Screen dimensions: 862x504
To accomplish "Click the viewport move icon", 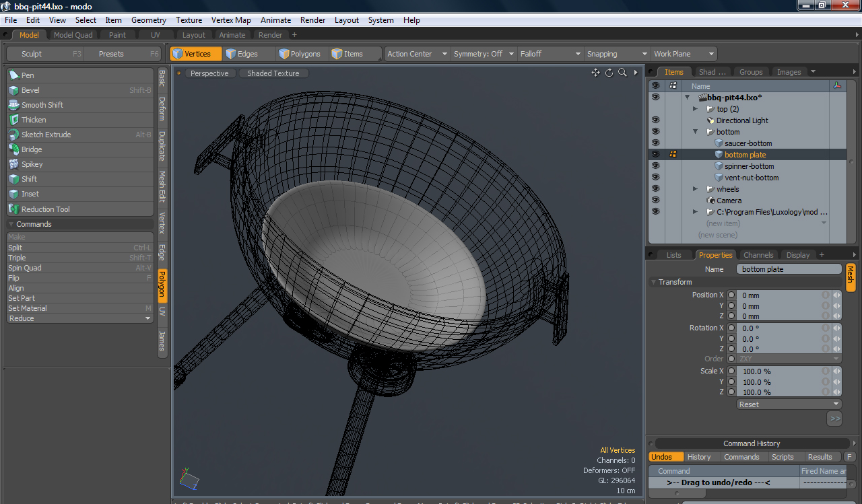I will [596, 73].
